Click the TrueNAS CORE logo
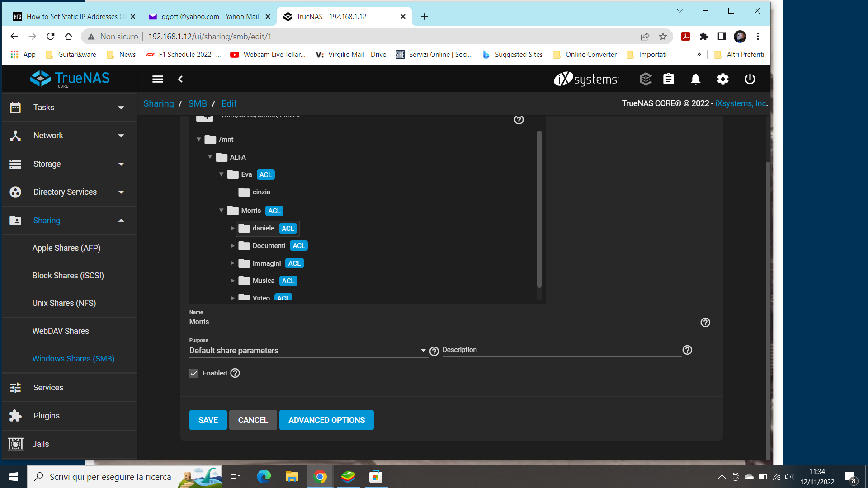Viewport: 868px width, 488px height. [70, 79]
